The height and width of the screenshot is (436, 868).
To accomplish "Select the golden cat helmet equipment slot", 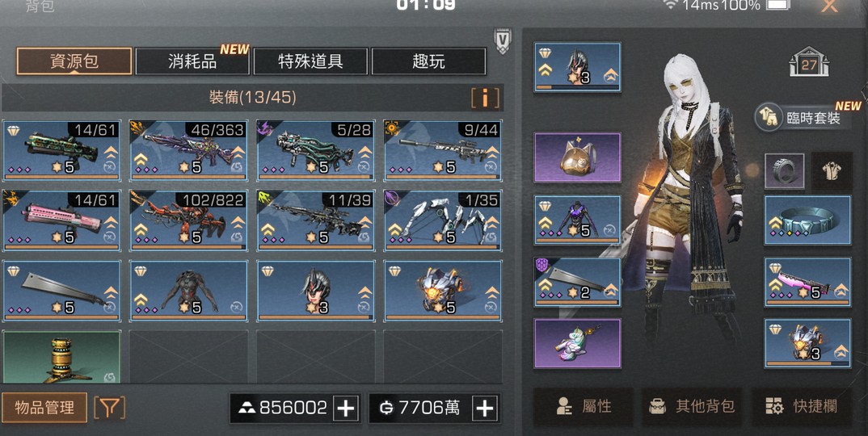I will tap(577, 157).
